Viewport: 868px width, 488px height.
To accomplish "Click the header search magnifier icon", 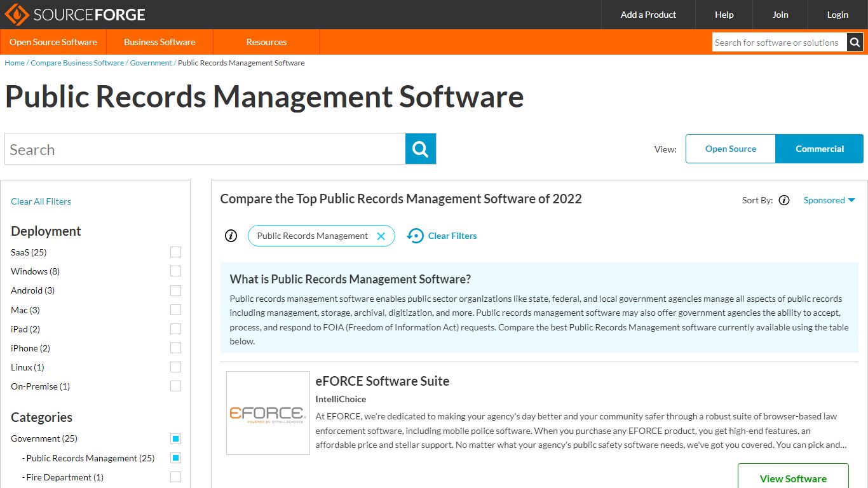I will pos(855,43).
